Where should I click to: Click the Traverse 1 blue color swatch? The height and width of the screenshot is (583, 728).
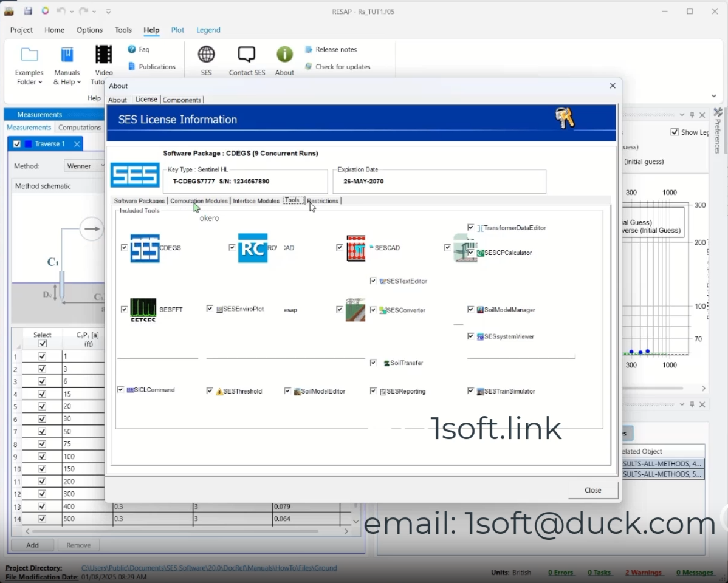pyautogui.click(x=29, y=144)
